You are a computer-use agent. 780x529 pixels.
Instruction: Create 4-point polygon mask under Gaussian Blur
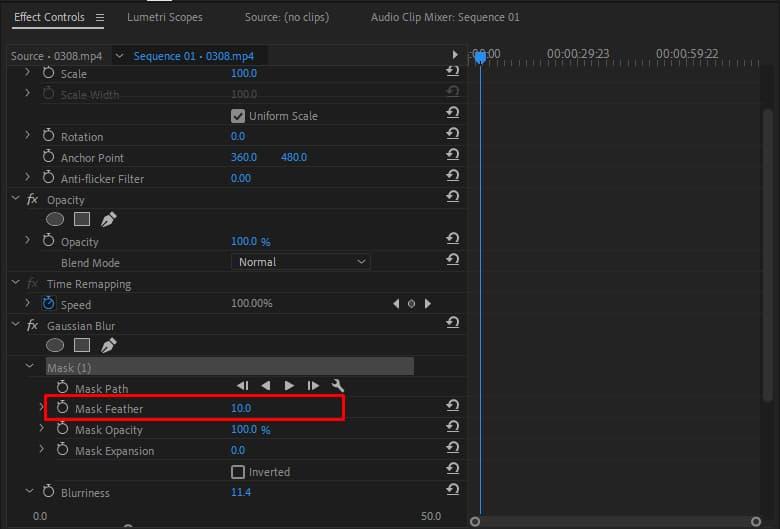(82, 345)
